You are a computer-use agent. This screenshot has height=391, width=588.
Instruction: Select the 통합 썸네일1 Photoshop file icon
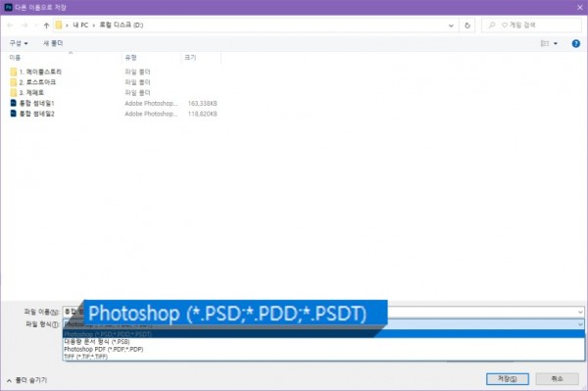(13, 103)
